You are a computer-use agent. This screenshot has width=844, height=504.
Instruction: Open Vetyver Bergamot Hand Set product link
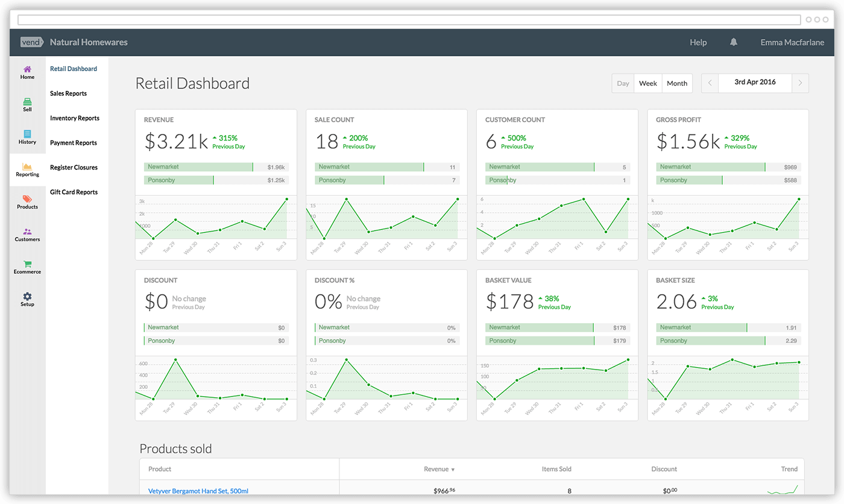(x=198, y=491)
